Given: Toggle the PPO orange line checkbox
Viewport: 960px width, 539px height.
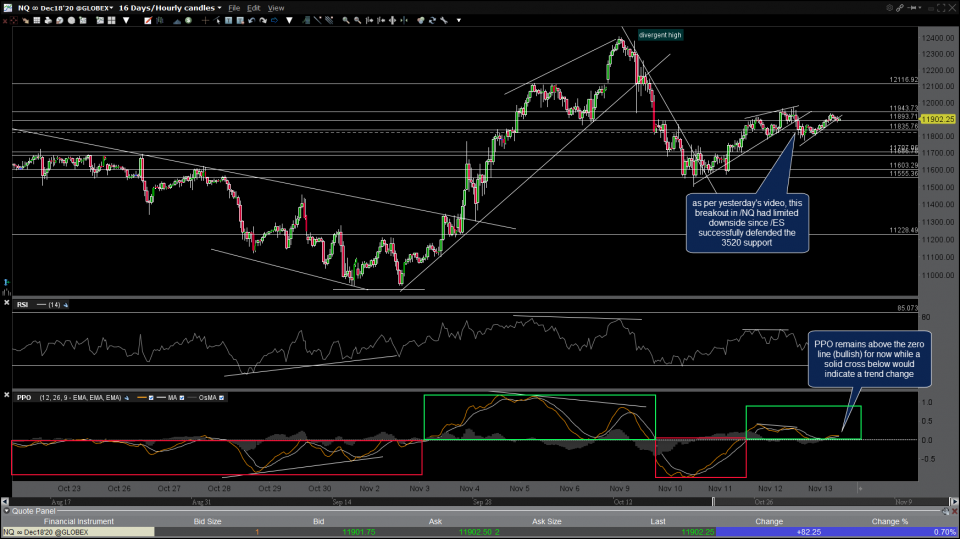Looking at the screenshot, I should pos(151,398).
